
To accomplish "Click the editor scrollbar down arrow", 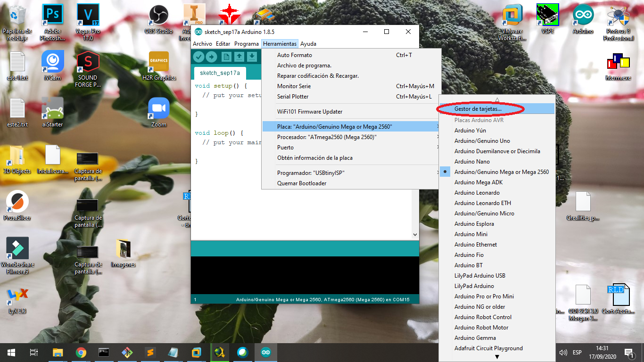I will click(x=415, y=234).
